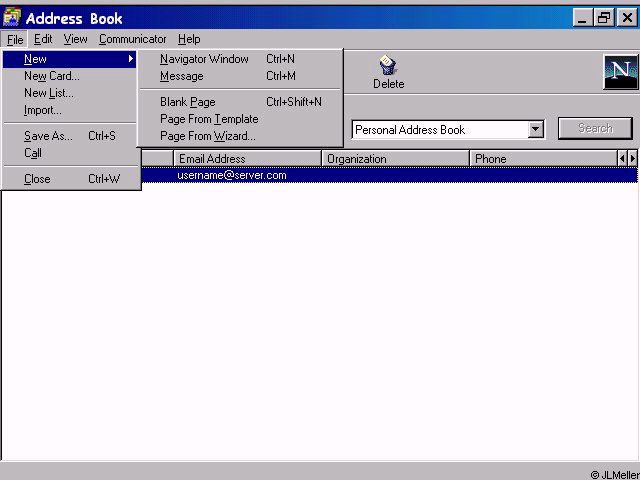Choose Close from File menu
The width and height of the screenshot is (640, 480).
69,179
